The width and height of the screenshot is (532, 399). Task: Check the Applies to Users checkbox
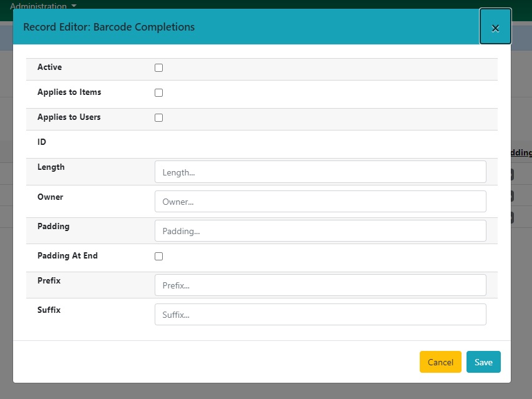point(158,117)
